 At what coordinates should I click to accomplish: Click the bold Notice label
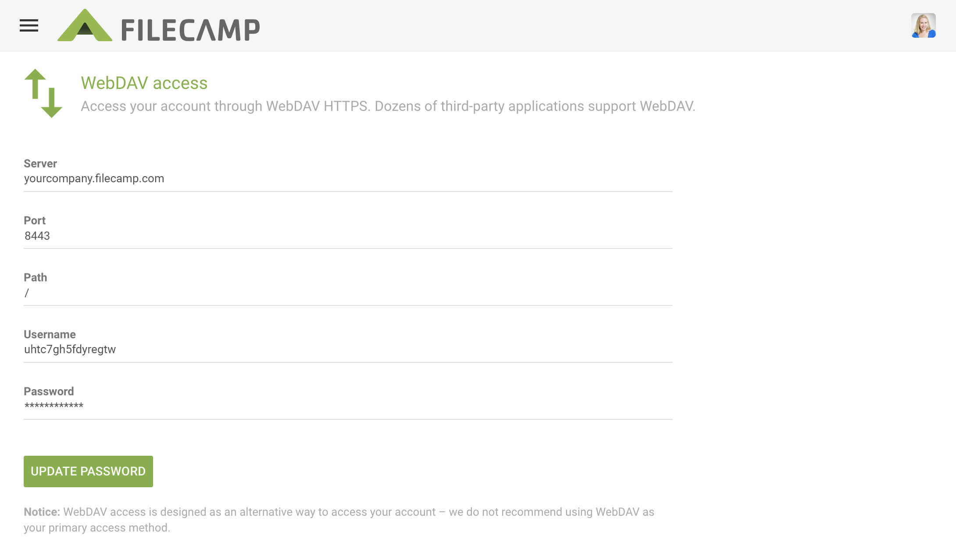42,512
